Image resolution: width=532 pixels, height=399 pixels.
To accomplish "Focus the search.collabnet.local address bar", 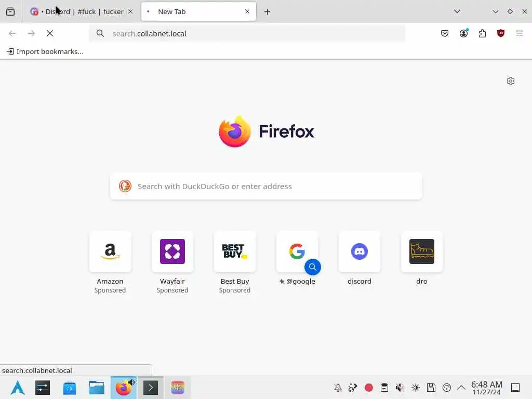I will 247,33.
